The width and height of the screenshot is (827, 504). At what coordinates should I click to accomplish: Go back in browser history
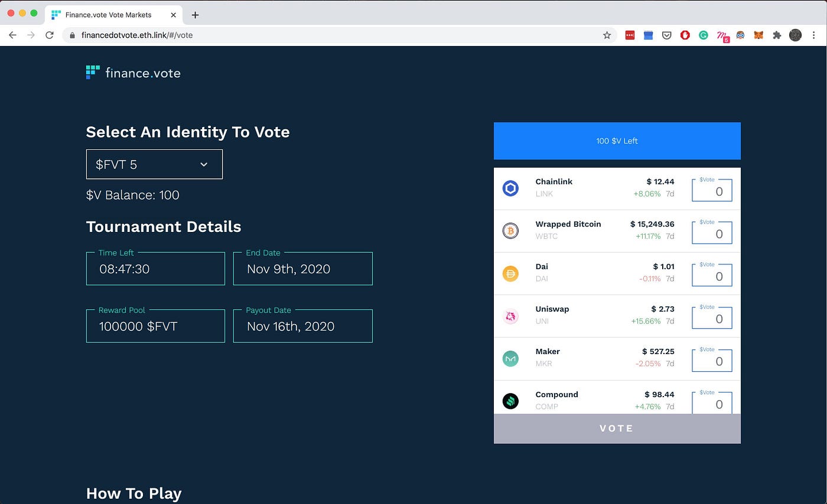tap(12, 35)
